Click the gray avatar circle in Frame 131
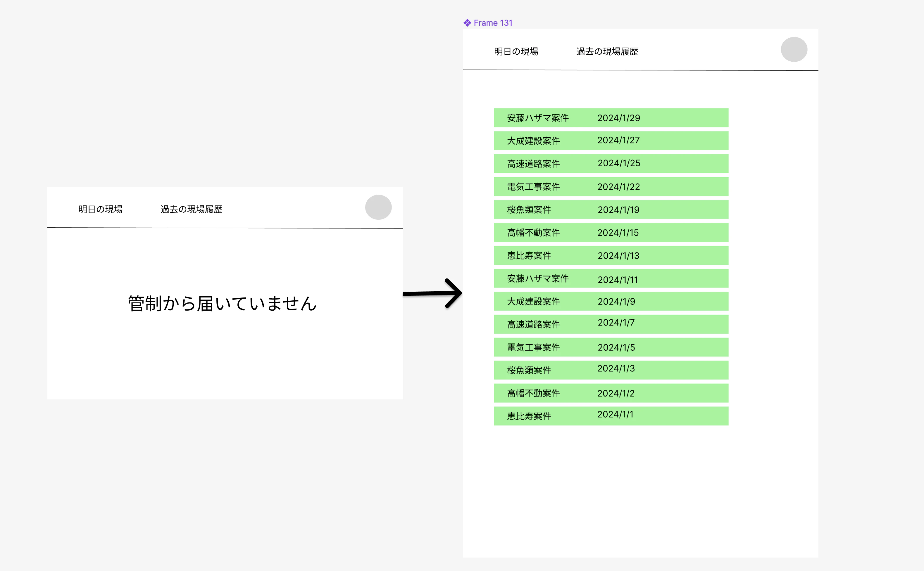 tap(794, 49)
